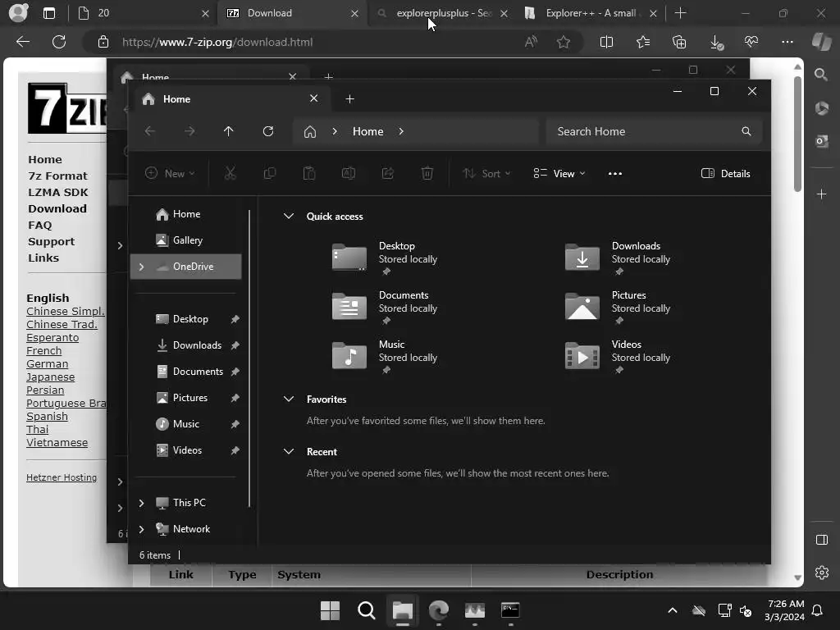Unpin Pictures in the navigation pane
This screenshot has width=840, height=630.
[x=235, y=398]
